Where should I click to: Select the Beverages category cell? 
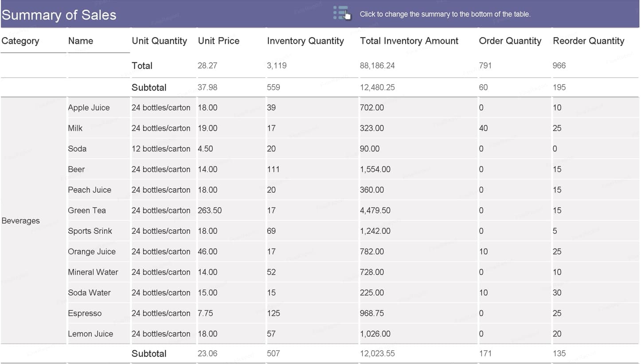coord(20,221)
